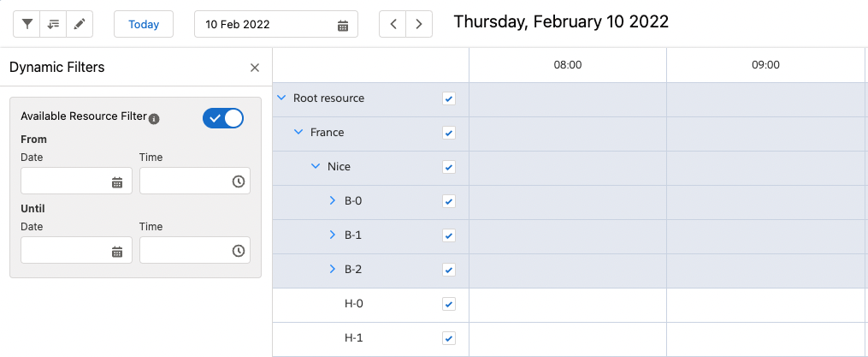Collapse the Nice resource node
The width and height of the screenshot is (868, 357).
(x=316, y=167)
